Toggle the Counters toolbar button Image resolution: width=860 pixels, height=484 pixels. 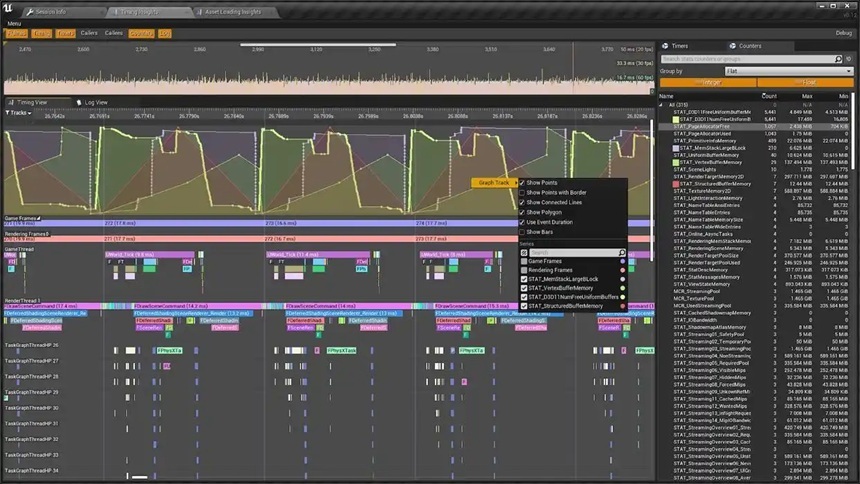click(141, 33)
